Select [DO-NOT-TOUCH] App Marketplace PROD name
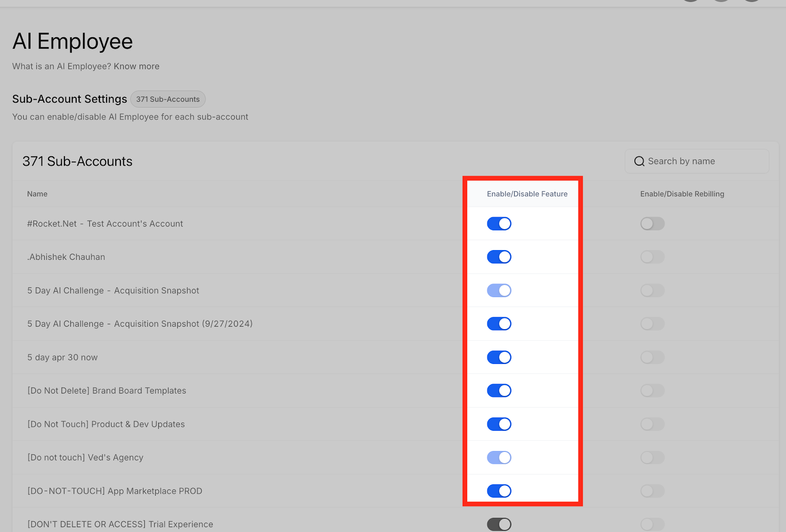786x532 pixels. click(x=114, y=491)
